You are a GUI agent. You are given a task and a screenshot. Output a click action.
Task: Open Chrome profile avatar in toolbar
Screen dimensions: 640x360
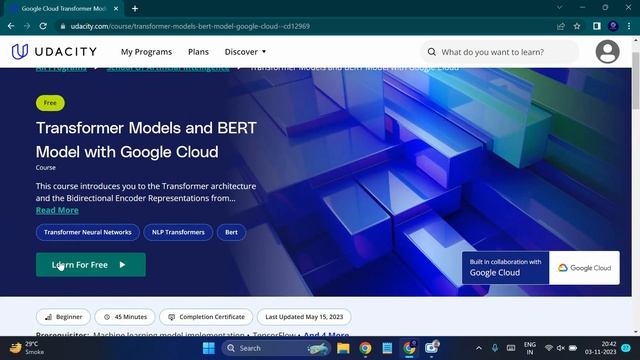tap(613, 26)
